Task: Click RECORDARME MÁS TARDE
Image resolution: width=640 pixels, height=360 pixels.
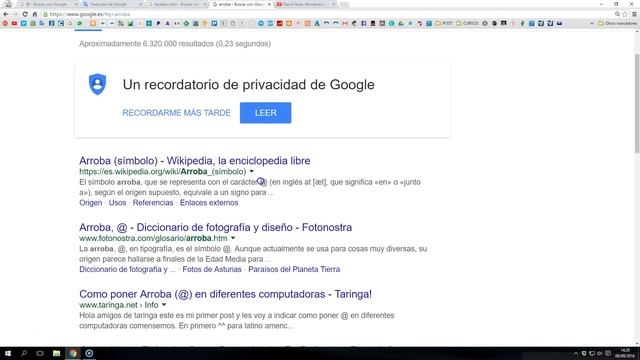Action: click(x=176, y=113)
